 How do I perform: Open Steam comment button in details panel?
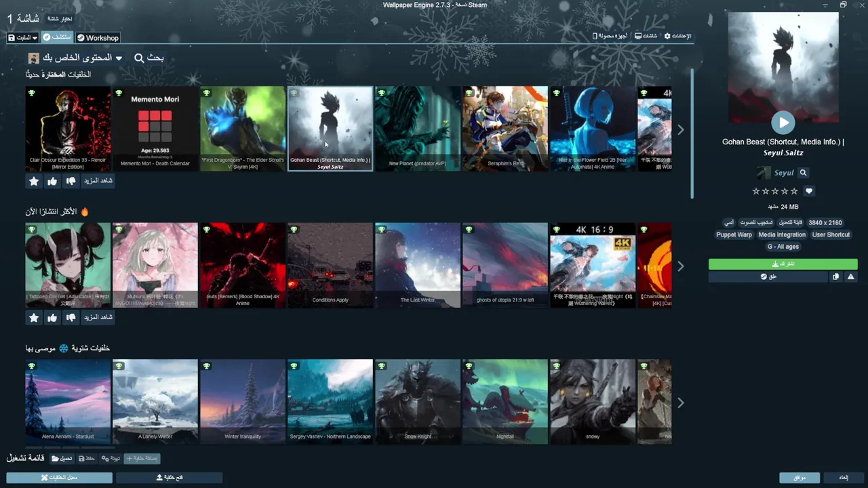(768, 277)
